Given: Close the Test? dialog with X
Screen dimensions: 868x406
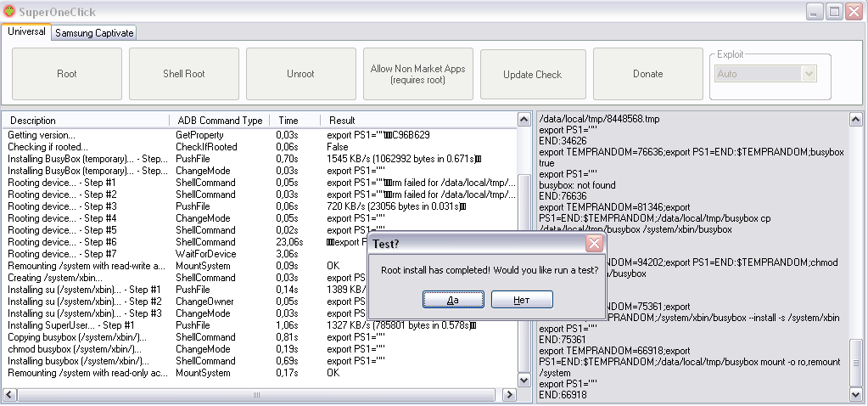Looking at the screenshot, I should (594, 244).
